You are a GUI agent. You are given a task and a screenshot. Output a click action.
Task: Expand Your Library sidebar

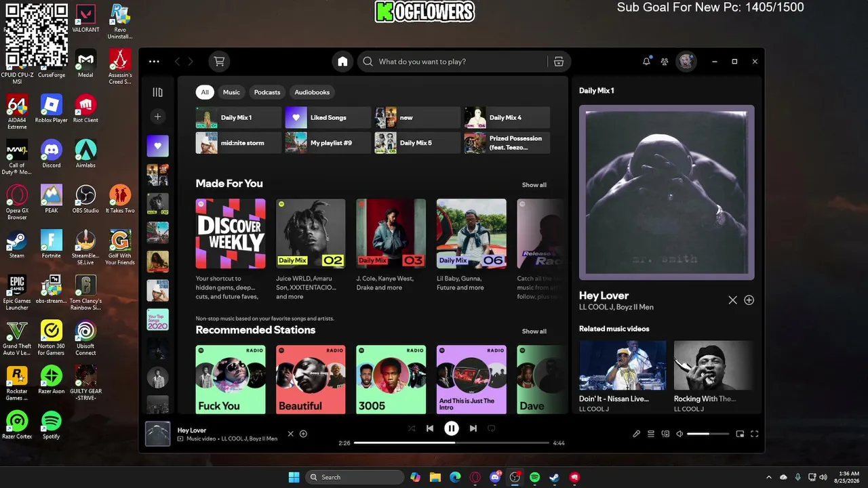click(157, 92)
